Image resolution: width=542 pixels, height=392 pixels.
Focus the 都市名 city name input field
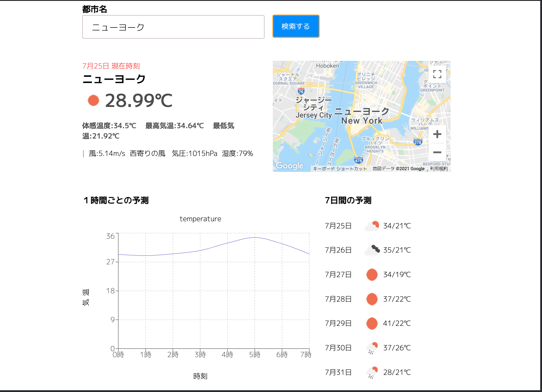click(173, 27)
